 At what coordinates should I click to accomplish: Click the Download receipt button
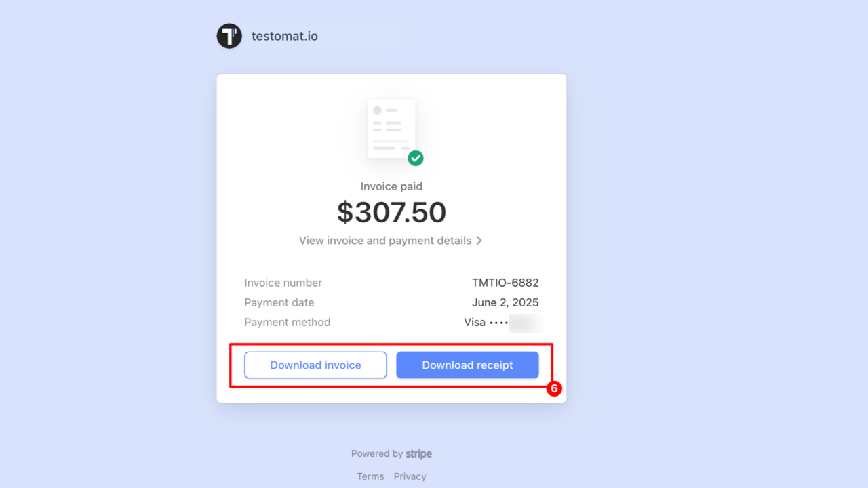[x=467, y=365]
